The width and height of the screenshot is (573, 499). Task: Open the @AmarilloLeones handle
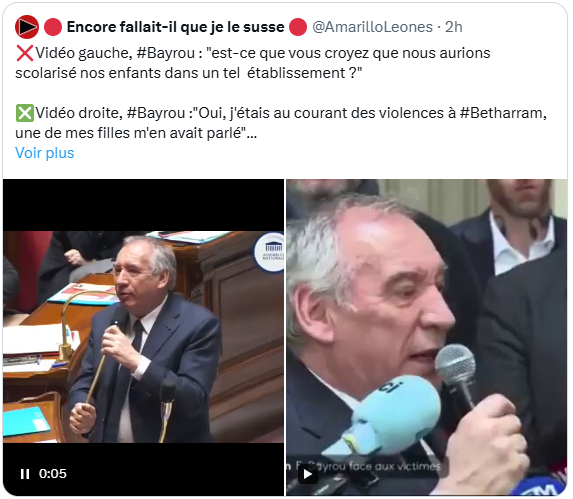372,27
